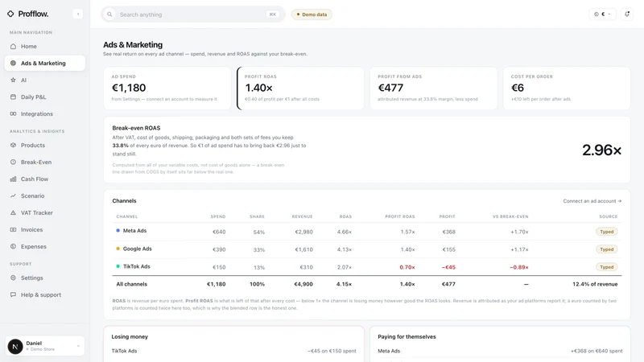
Task: Select the Ad Spend €1,180 card
Action: pos(167,88)
